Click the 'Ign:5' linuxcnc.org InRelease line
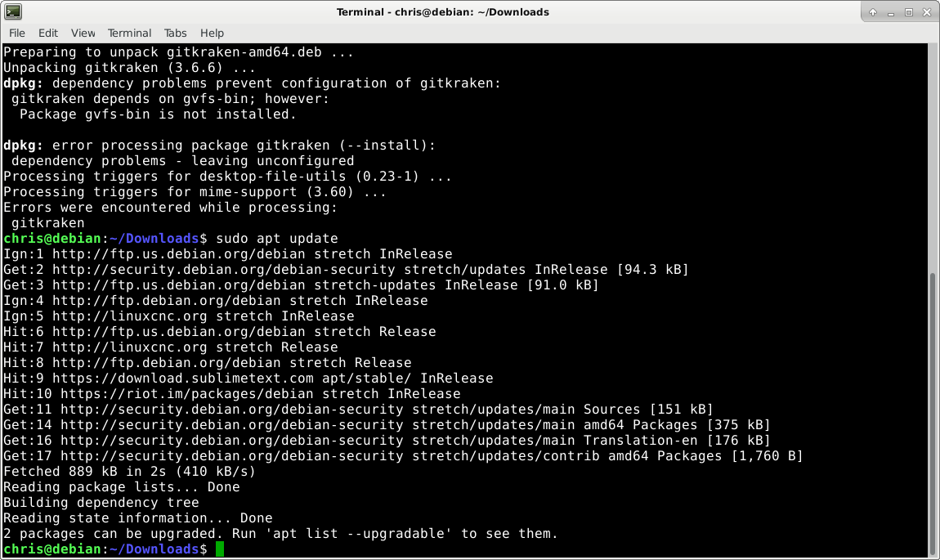The width and height of the screenshot is (940, 560). 179,316
